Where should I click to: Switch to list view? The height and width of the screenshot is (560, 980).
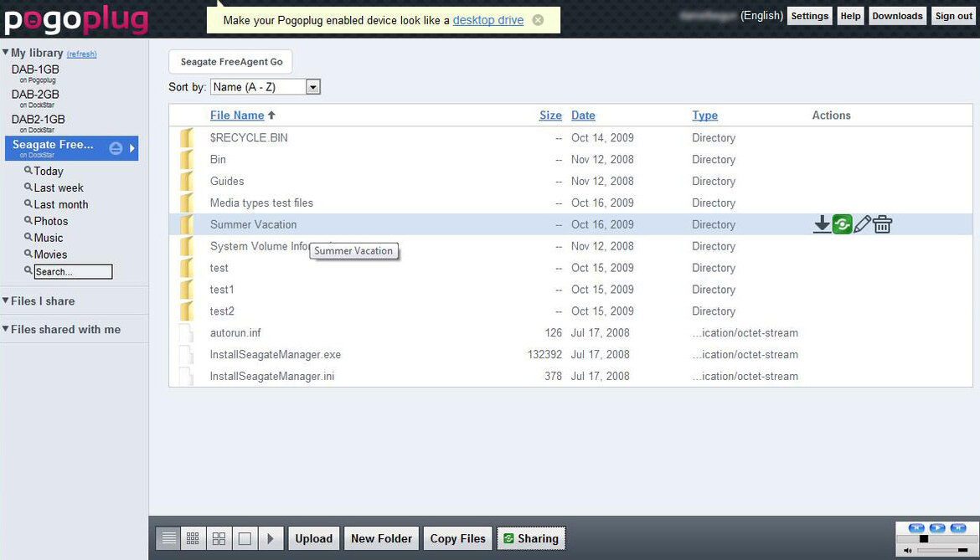[168, 538]
